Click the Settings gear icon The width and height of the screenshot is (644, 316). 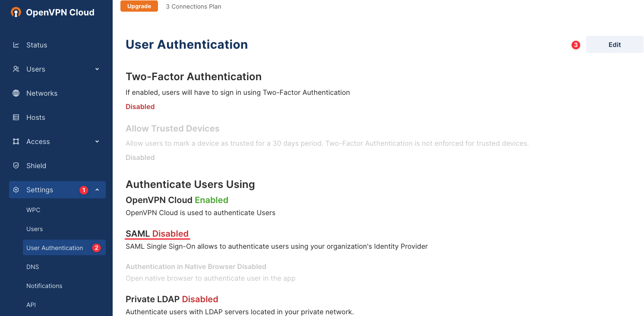pos(16,190)
